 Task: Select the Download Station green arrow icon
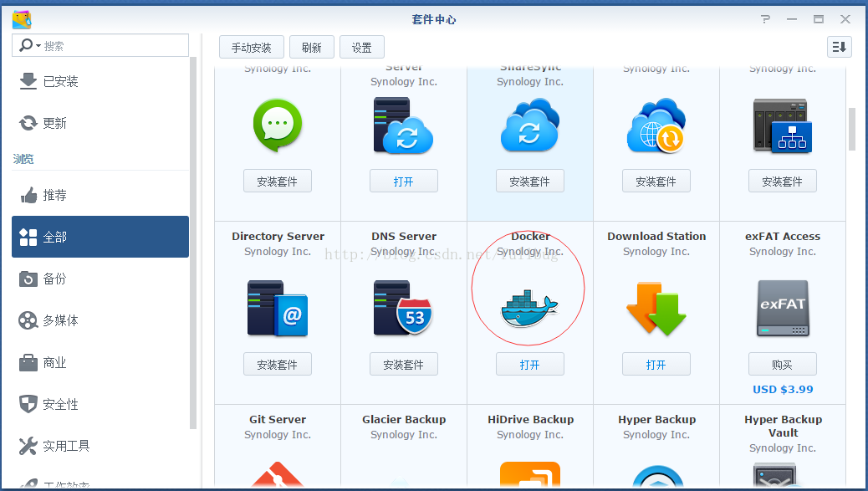coord(656,308)
